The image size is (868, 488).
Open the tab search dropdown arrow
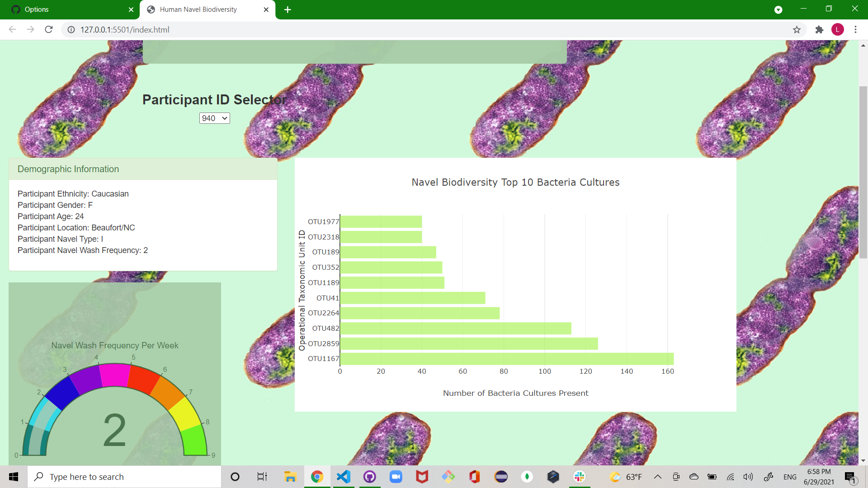coord(778,9)
